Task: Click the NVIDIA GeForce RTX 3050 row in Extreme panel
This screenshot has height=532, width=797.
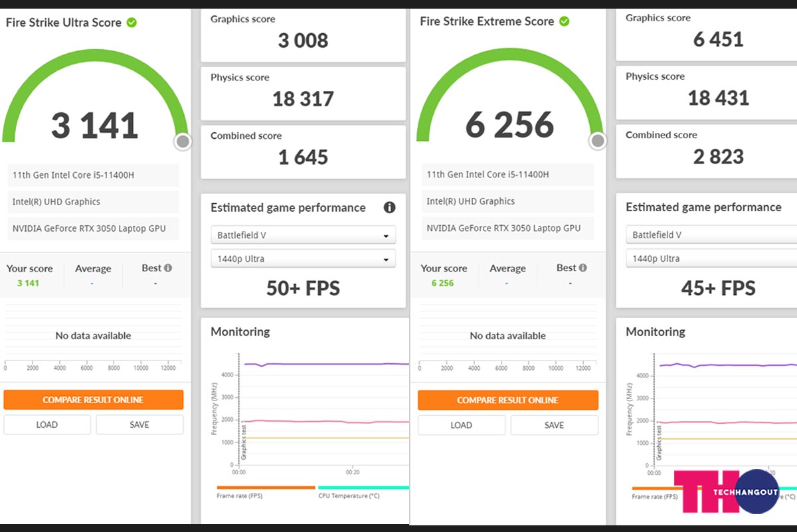Action: coord(508,228)
